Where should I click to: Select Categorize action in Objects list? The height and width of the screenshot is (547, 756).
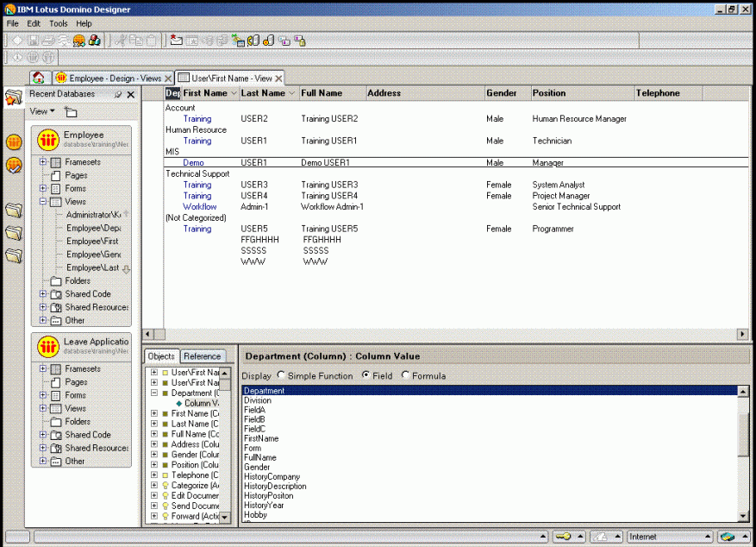click(195, 485)
